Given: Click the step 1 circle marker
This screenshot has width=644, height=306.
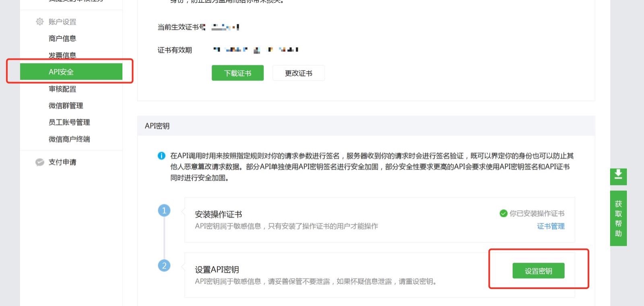Looking at the screenshot, I should tap(164, 211).
